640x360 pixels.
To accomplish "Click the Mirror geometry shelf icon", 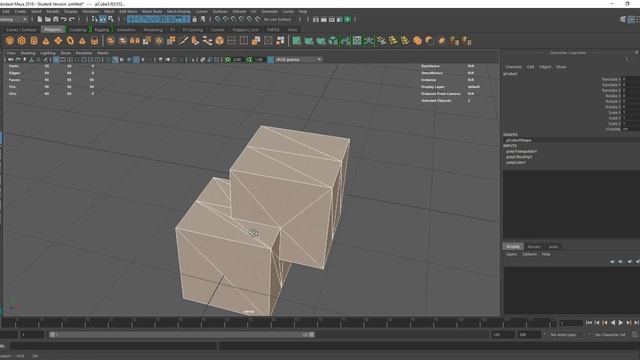I will tap(135, 40).
